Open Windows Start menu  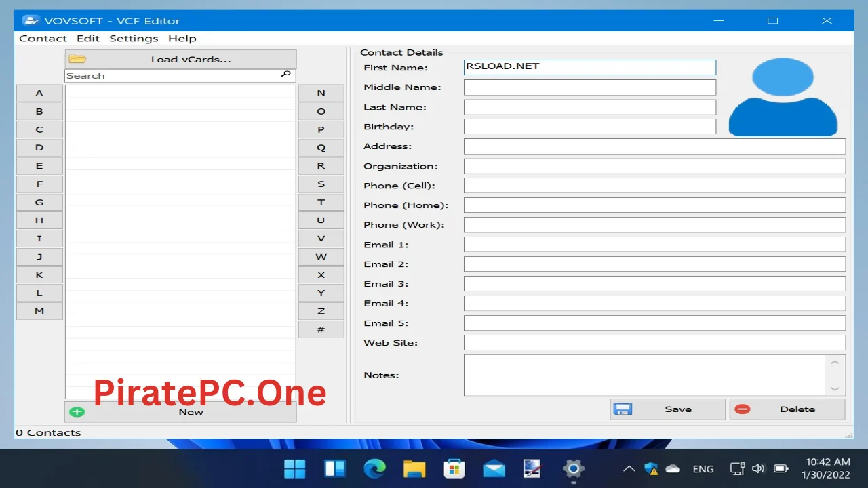[x=295, y=468]
